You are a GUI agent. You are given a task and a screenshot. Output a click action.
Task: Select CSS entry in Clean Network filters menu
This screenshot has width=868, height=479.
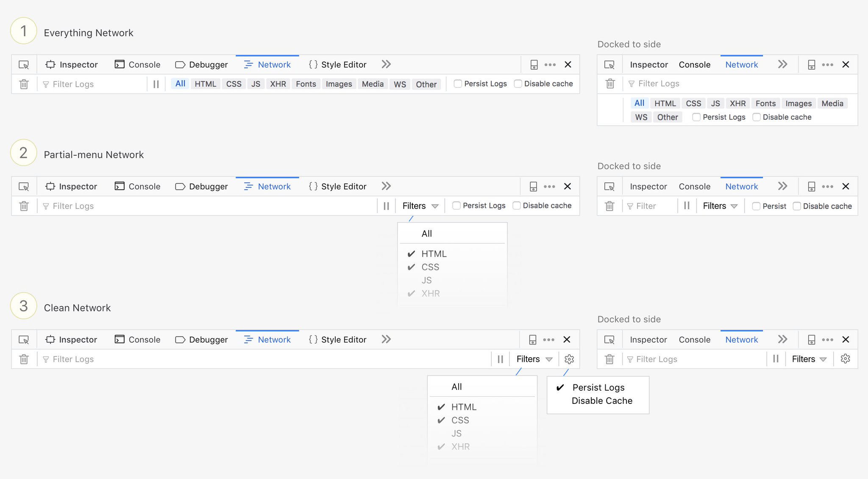pyautogui.click(x=460, y=420)
